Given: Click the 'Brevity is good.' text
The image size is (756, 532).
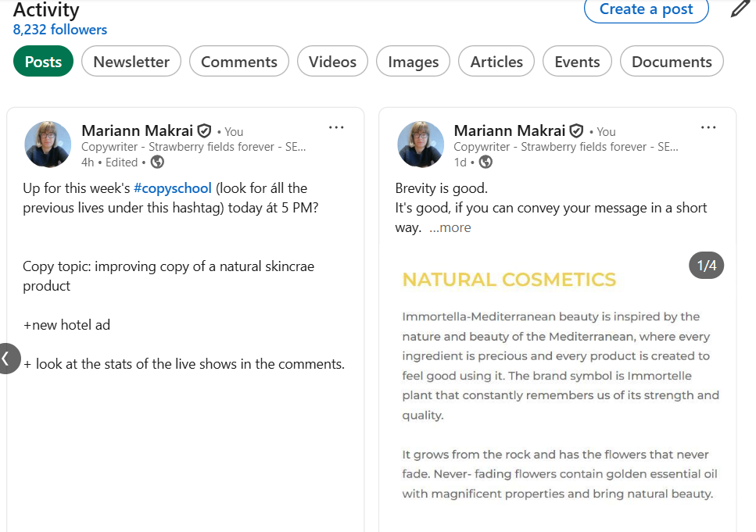Looking at the screenshot, I should coord(441,188).
